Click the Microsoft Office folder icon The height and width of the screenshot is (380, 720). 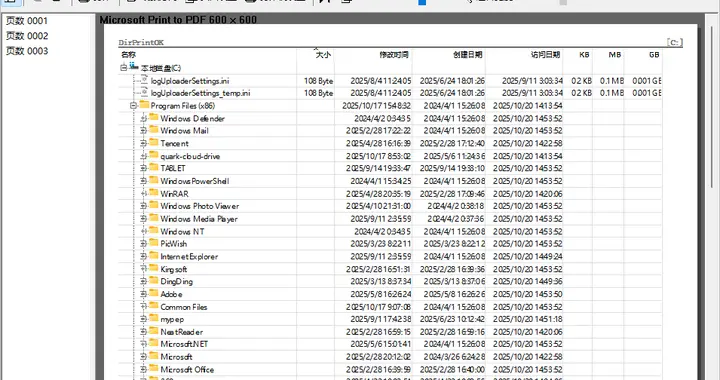pyautogui.click(x=154, y=369)
